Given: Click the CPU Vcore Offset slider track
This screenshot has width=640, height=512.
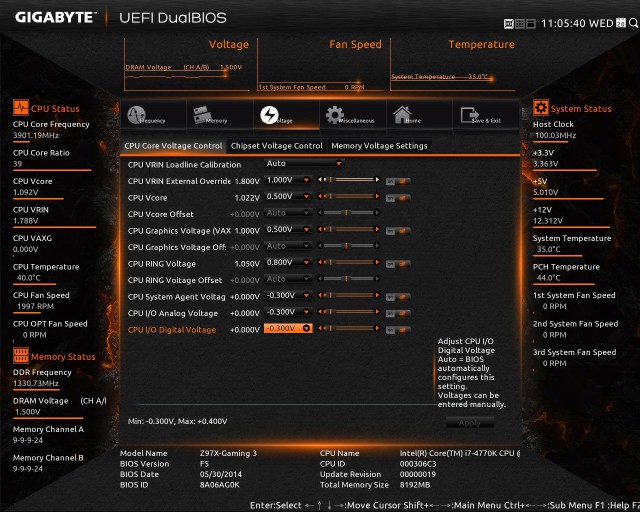Looking at the screenshot, I should (x=349, y=213).
